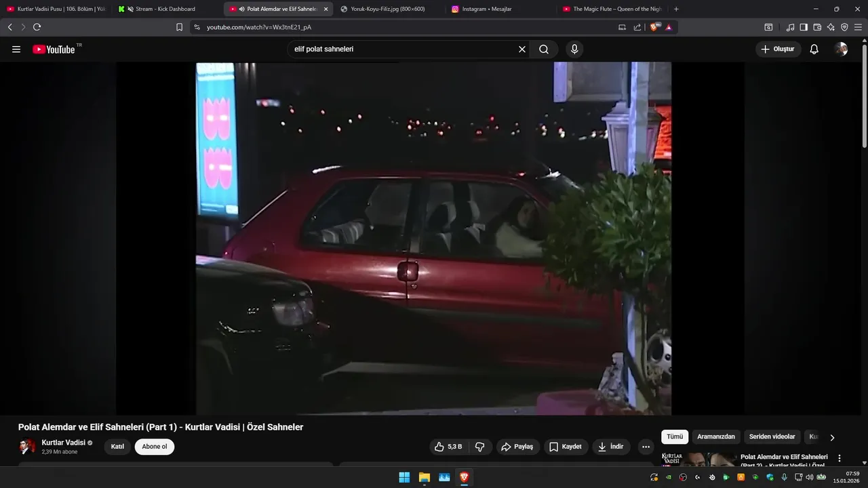This screenshot has height=488, width=868.
Task: Open YouTube notifications bell
Action: point(814,49)
